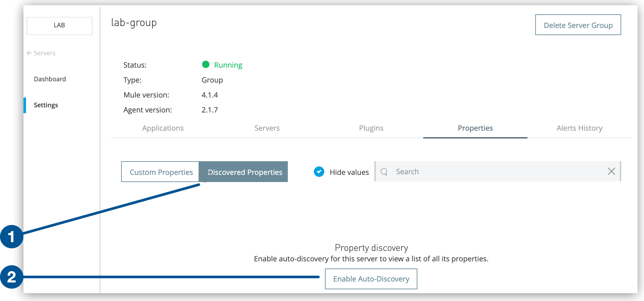Open the Dashboard section
The height and width of the screenshot is (301, 644).
[50, 79]
